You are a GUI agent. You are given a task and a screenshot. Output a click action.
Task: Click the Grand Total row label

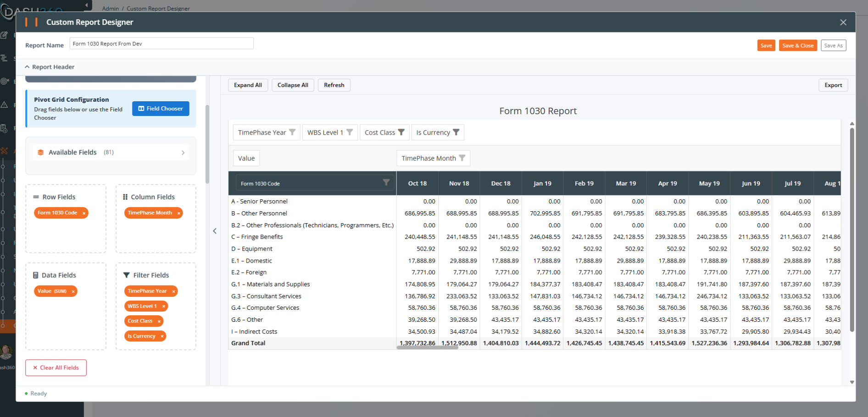[248, 343]
